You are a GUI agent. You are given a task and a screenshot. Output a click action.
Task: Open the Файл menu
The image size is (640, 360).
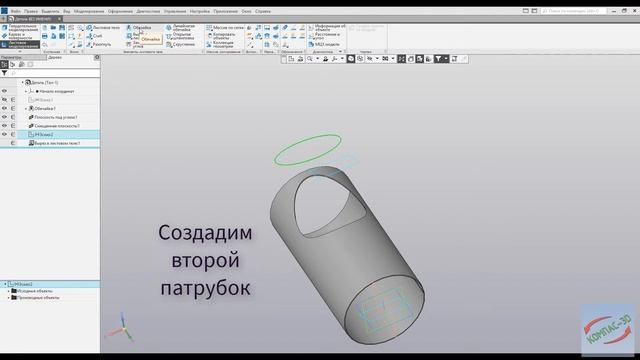(16, 11)
